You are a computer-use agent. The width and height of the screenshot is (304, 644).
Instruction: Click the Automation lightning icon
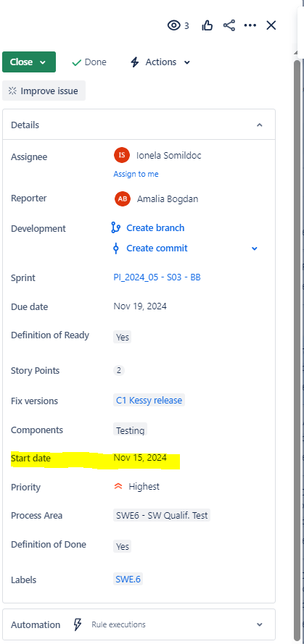coord(78,624)
